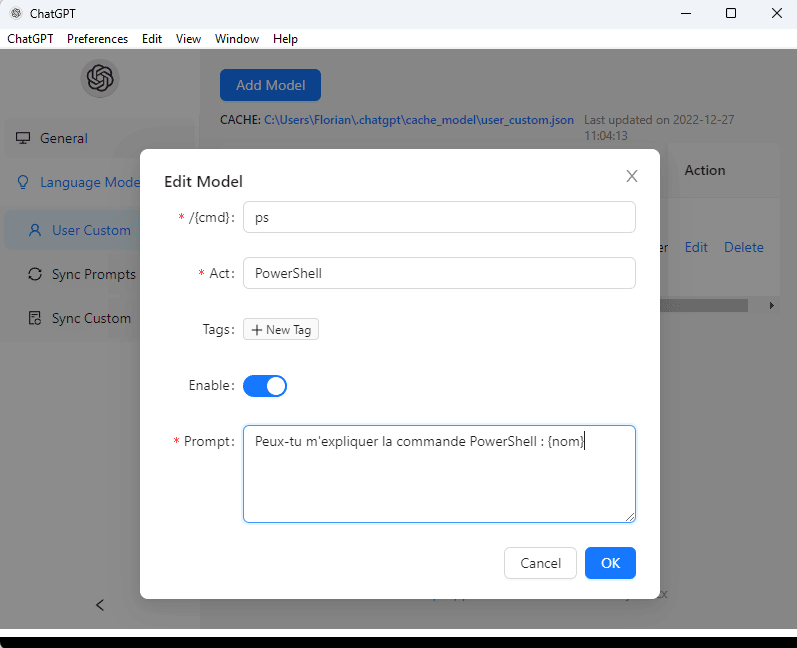Click the Act field containing PowerShell

tap(439, 273)
